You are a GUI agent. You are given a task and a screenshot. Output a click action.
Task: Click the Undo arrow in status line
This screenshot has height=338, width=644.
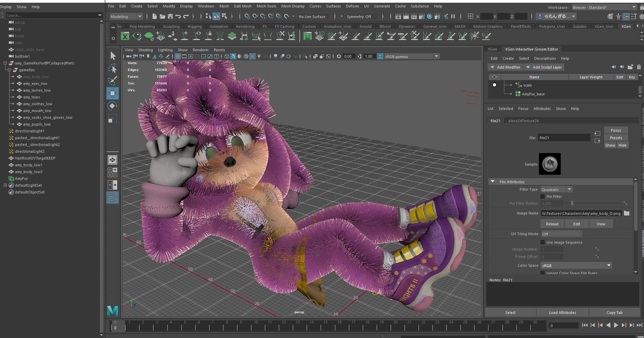(178, 16)
